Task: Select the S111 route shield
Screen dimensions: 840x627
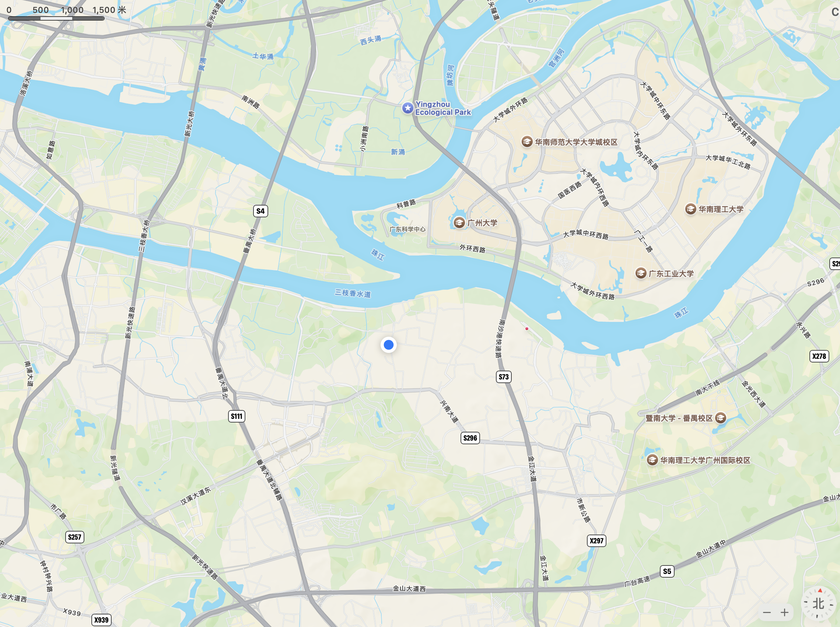Action: coord(237,416)
